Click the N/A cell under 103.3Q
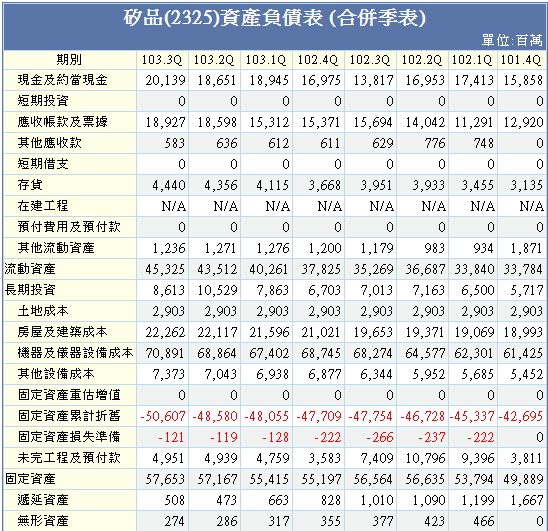Viewport: 548px width, 531px height. 174,206
